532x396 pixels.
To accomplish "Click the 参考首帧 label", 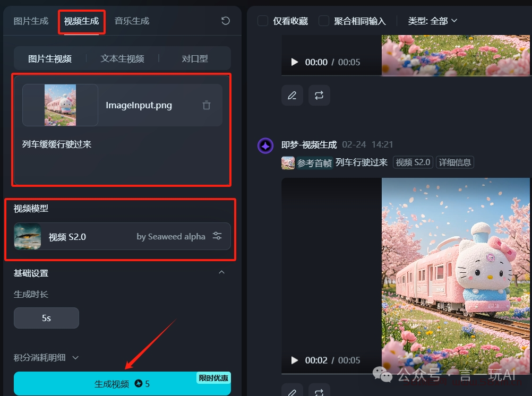I will pos(314,163).
